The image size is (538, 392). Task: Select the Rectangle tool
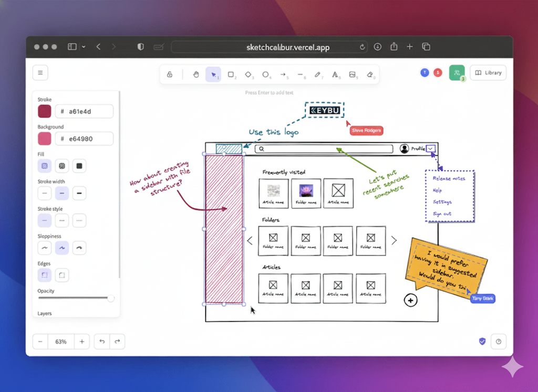pos(232,75)
